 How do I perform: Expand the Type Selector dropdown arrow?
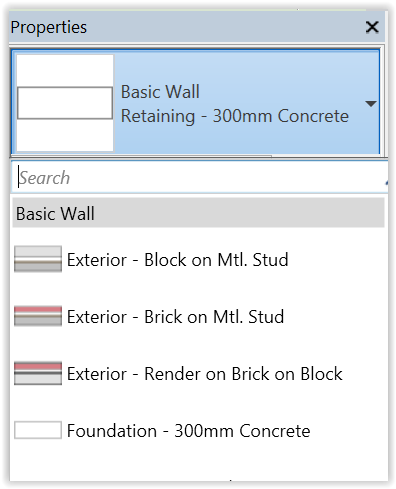click(x=371, y=104)
